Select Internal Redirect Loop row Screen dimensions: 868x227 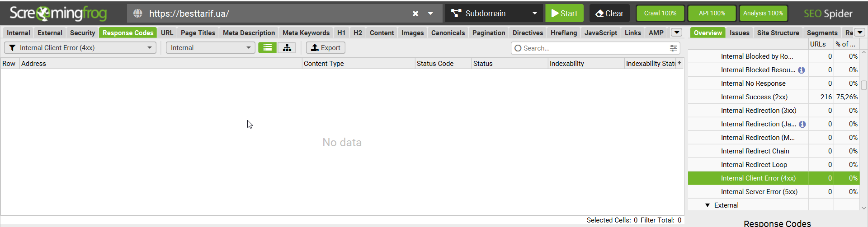click(774, 165)
